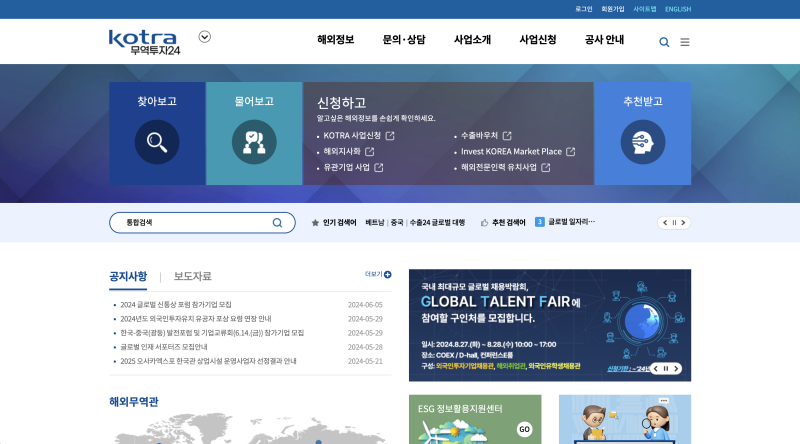The image size is (800, 444).
Task: Switch to the ENGLISH site
Action: 678,9
